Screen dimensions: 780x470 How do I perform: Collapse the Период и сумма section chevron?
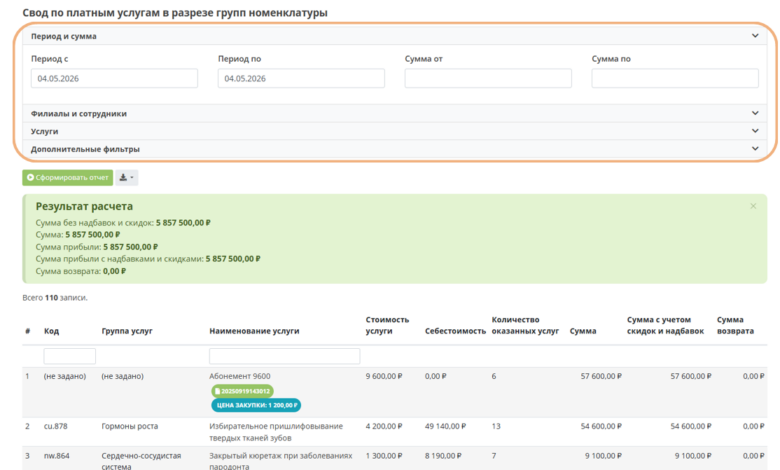[755, 36]
